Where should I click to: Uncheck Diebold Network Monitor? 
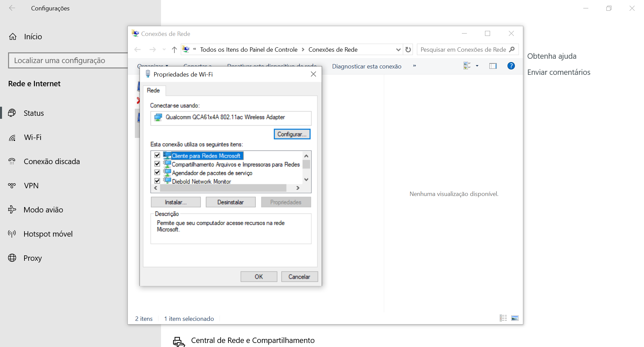click(x=157, y=181)
